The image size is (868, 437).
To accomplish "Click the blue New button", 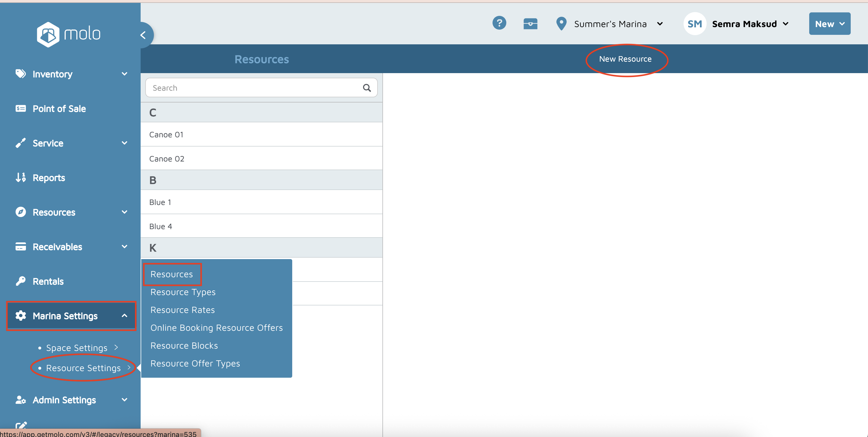I will (829, 24).
